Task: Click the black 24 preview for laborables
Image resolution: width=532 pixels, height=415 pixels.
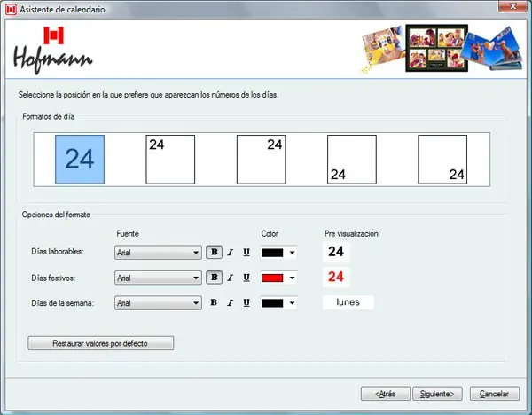Action: pyautogui.click(x=336, y=252)
